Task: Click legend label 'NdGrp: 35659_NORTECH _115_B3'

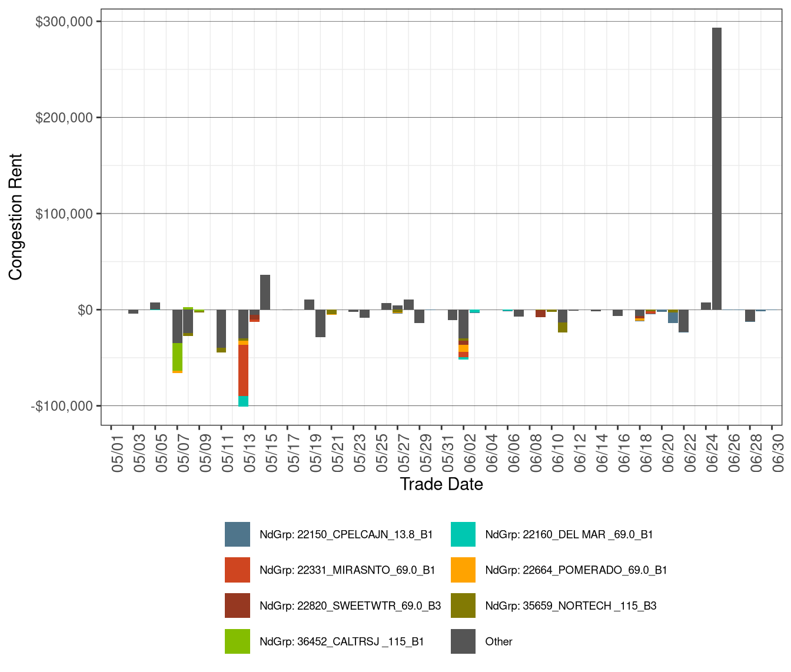Action: tap(571, 606)
